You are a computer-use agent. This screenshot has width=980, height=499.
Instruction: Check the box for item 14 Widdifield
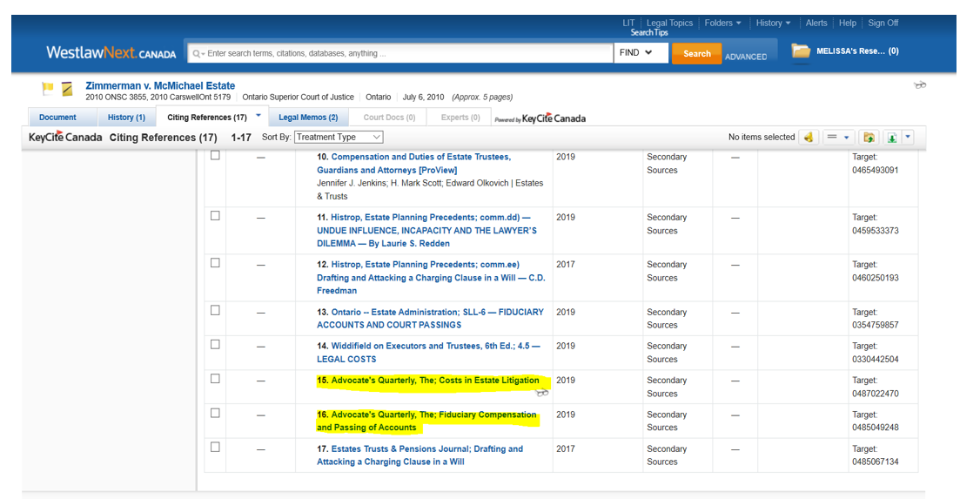coord(215,345)
